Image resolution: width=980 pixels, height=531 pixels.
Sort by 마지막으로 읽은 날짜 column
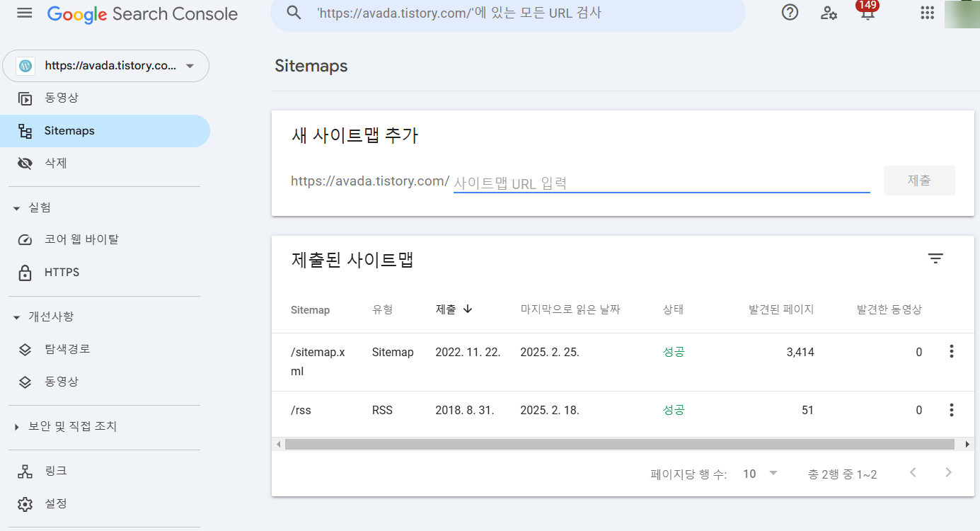pos(570,309)
